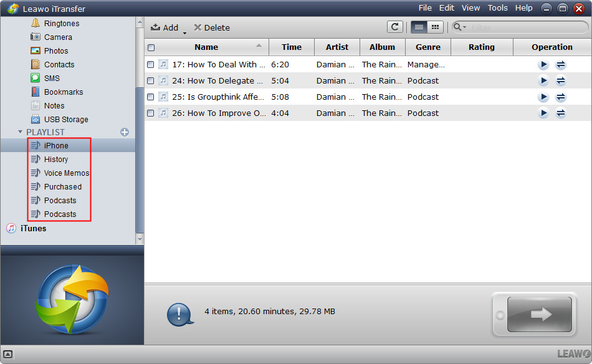Open the Tools menu
This screenshot has height=364, width=592.
pos(497,8)
